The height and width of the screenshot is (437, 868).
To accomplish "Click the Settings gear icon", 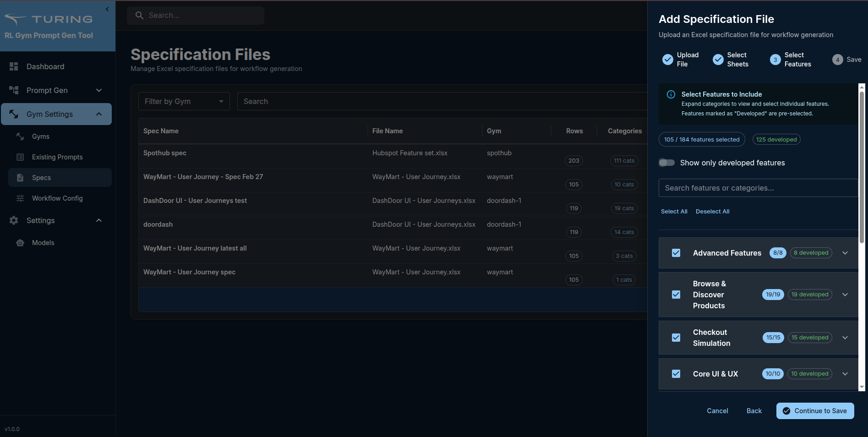I will 14,220.
